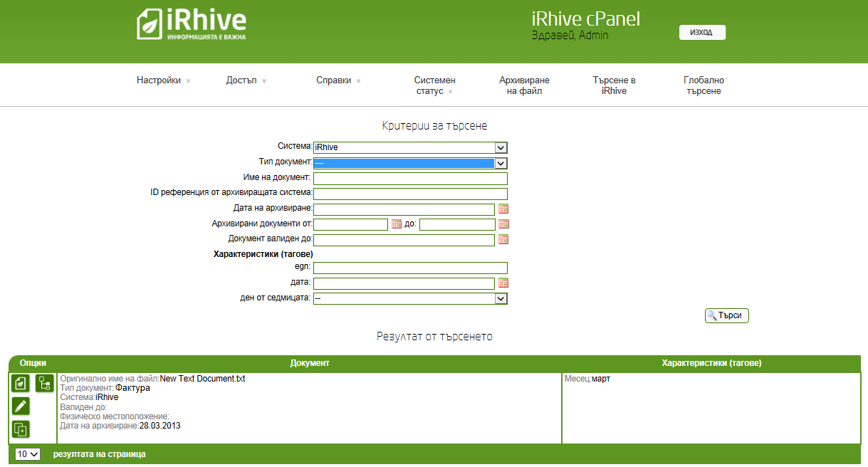
Task: Edit the document using the pencil icon
Action: [x=21, y=406]
